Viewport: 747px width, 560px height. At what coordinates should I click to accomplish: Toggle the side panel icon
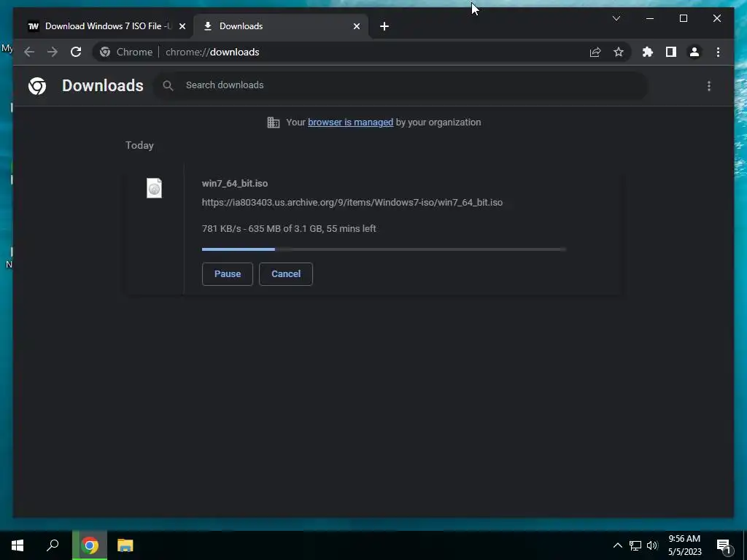pyautogui.click(x=671, y=52)
